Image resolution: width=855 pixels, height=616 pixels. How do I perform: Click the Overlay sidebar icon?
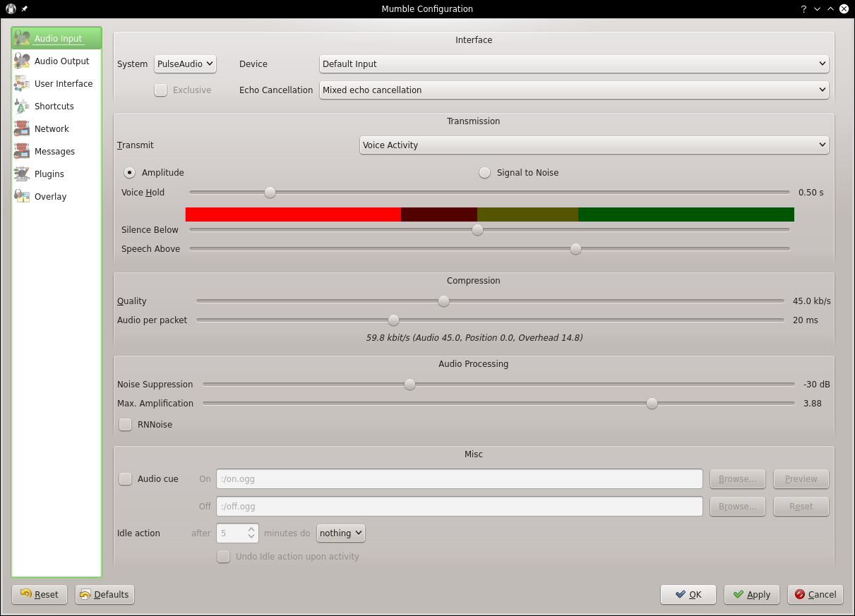22,197
